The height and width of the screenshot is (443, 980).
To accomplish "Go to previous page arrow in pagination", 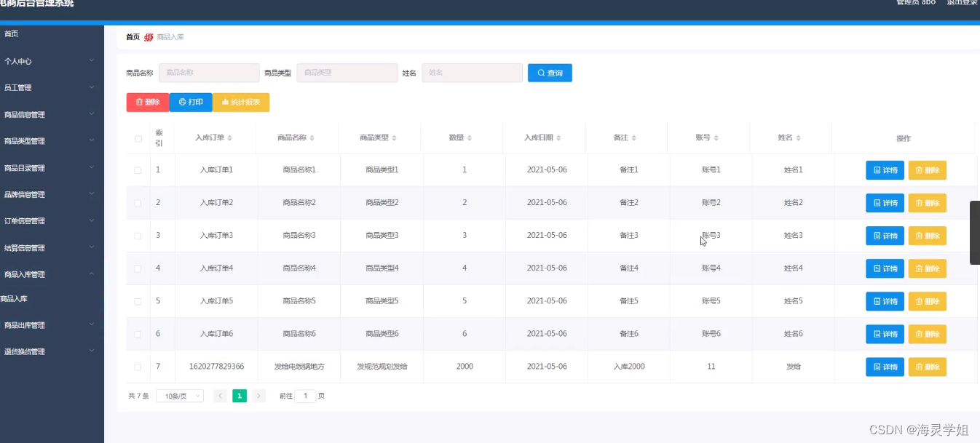I will coord(221,396).
